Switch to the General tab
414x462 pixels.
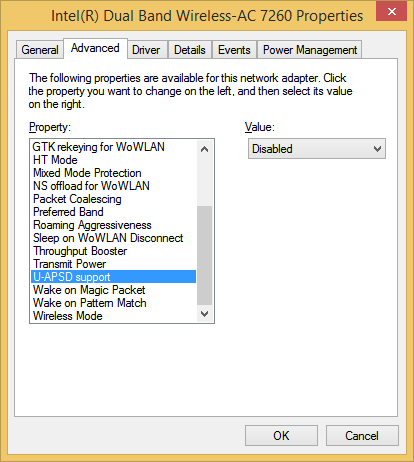(40, 50)
